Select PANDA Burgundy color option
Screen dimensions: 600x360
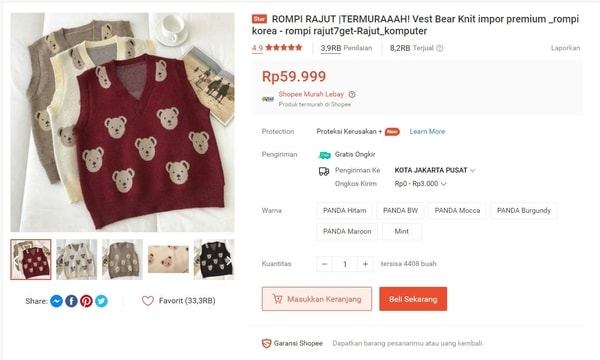(523, 210)
